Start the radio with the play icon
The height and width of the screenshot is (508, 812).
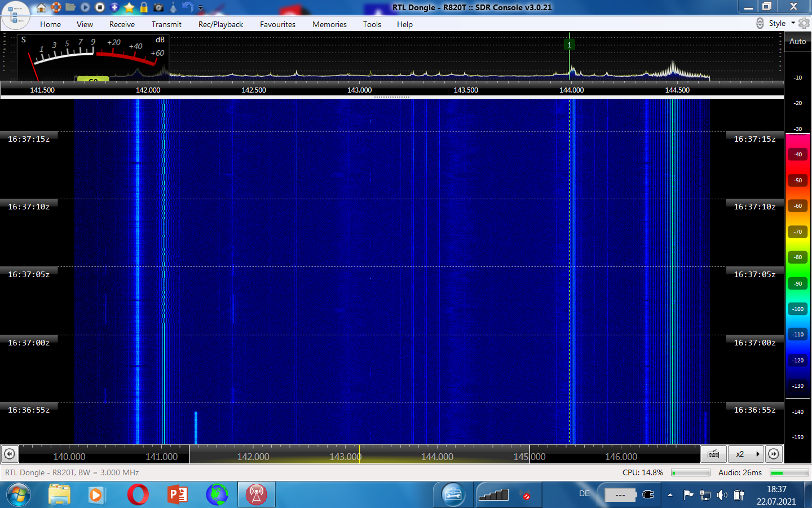click(85, 7)
